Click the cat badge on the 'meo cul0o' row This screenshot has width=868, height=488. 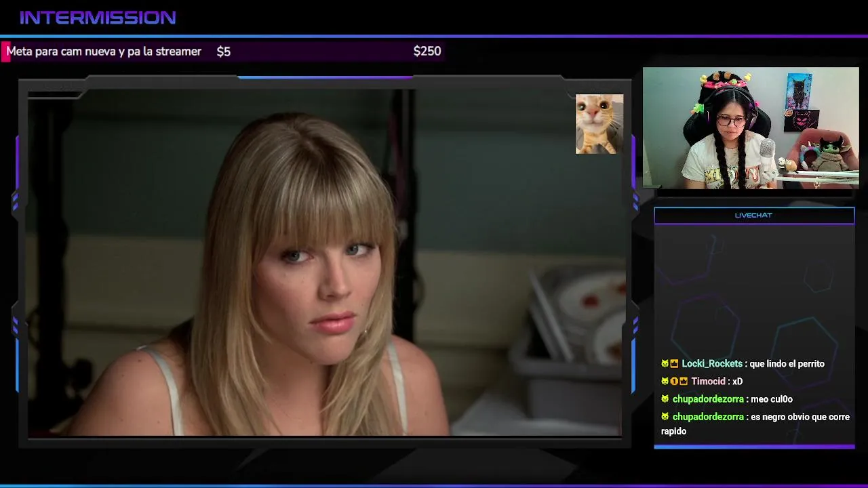665,399
